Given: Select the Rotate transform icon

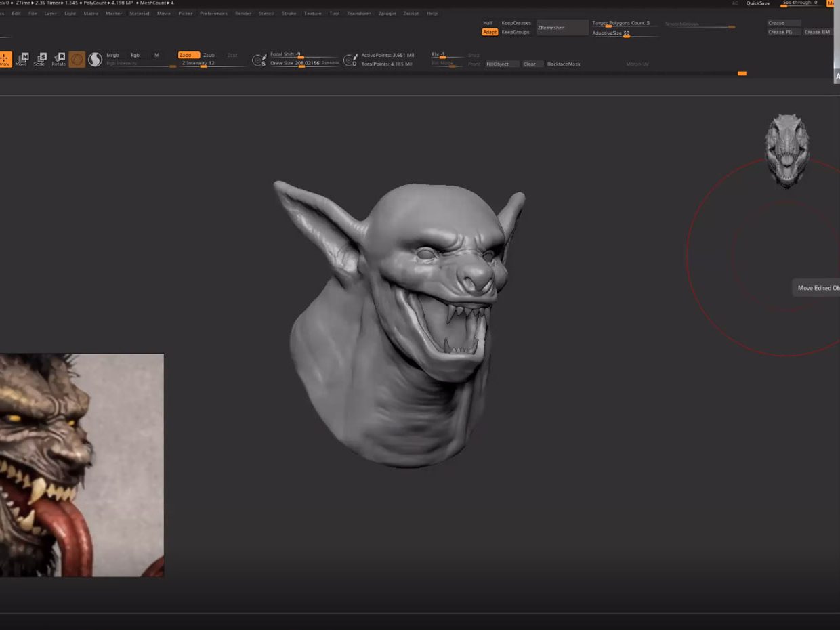Looking at the screenshot, I should point(59,60).
